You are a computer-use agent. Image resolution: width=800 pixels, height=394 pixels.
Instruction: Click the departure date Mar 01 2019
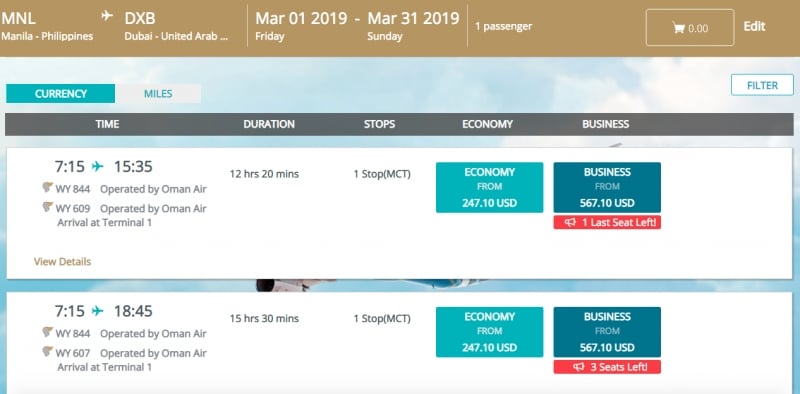point(301,19)
